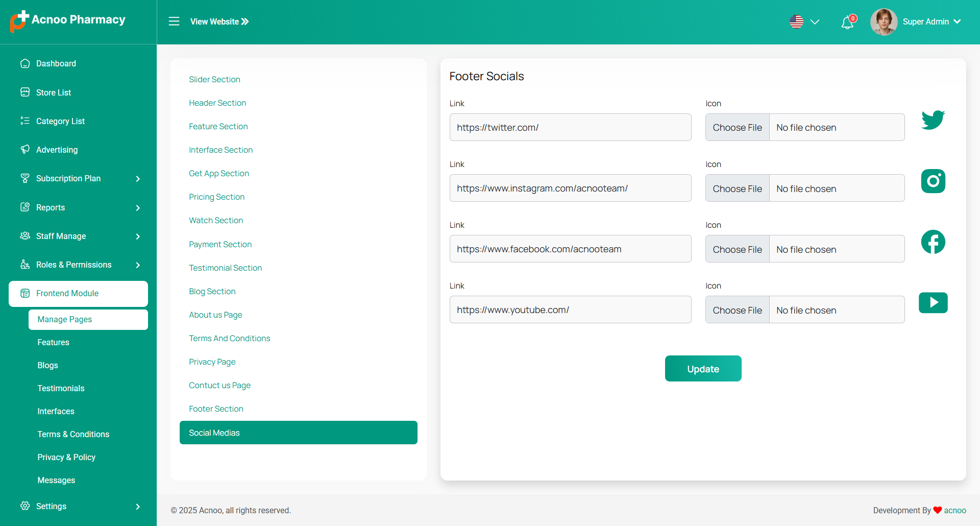Open the Slider Section tab
Viewport: 980px width, 526px height.
(x=214, y=80)
